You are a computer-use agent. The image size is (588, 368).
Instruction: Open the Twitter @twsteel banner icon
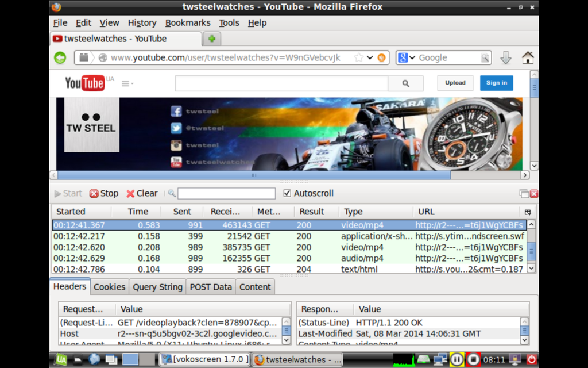pyautogui.click(x=176, y=128)
